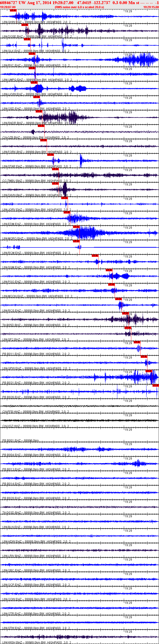
Task: Select the TA B05D BHZ station label
Action: pyautogui.click(x=36, y=325)
